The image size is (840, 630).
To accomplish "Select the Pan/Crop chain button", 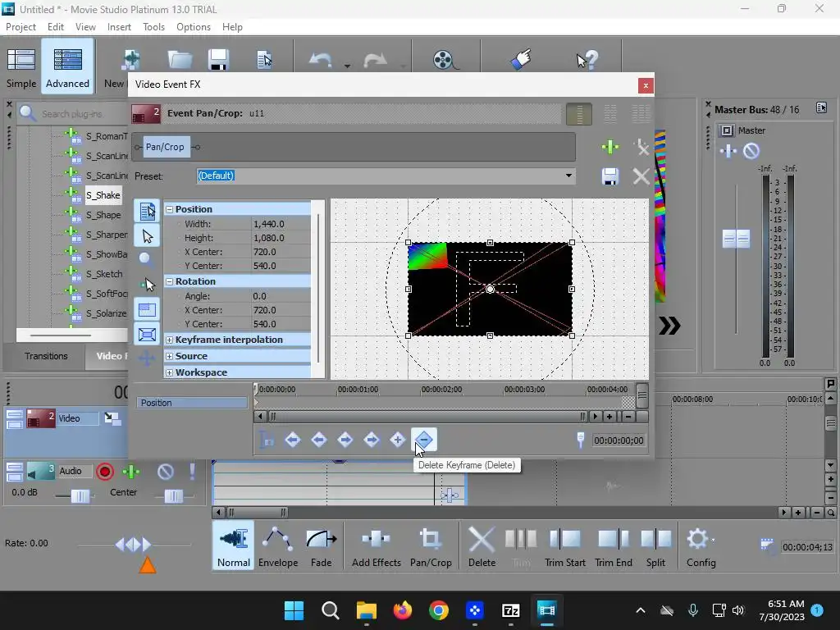I will [x=166, y=147].
